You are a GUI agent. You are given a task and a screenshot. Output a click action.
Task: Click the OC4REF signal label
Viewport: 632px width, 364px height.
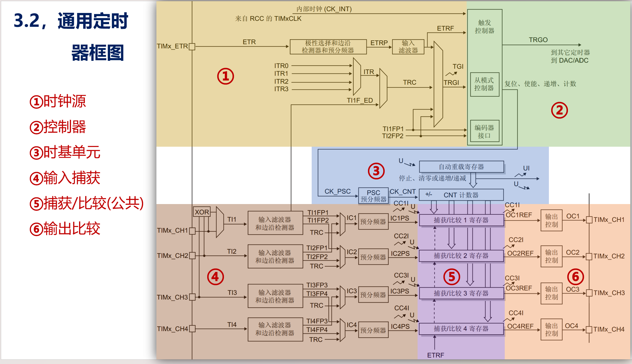[520, 326]
